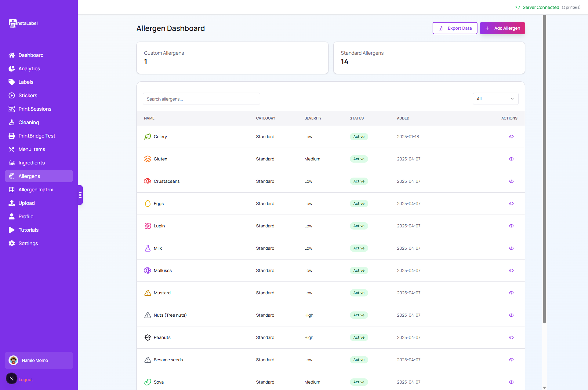
Task: Click Server Connected status indicator
Action: click(538, 7)
